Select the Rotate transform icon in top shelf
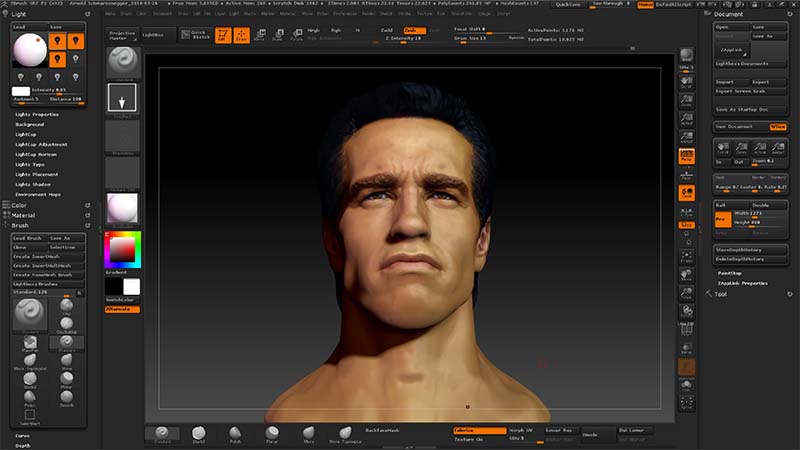800x450 pixels. (296, 35)
